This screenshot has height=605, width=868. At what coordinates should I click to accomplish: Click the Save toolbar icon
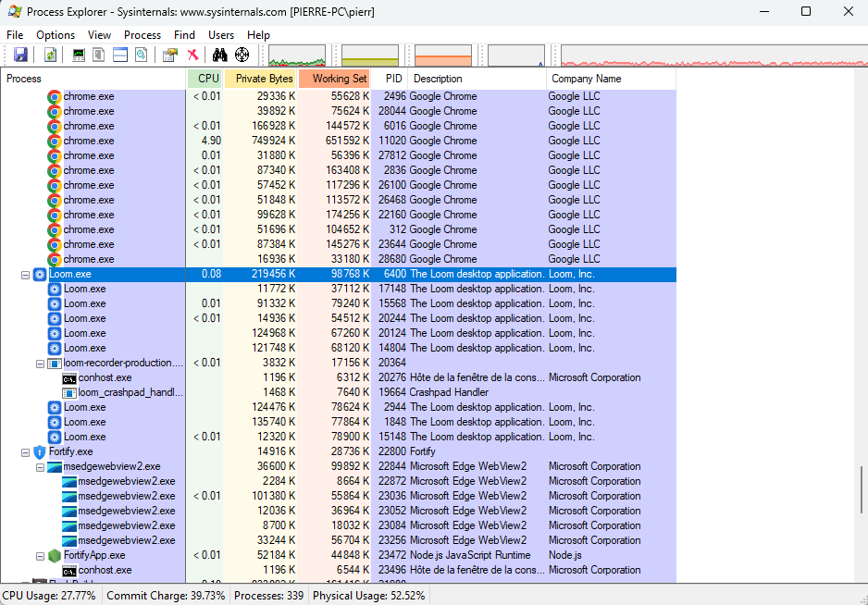20,55
